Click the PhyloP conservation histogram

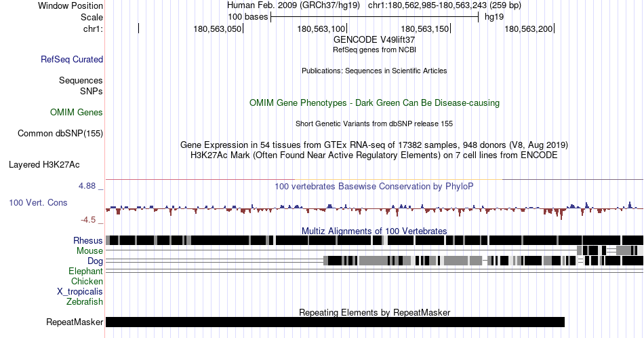374,209
